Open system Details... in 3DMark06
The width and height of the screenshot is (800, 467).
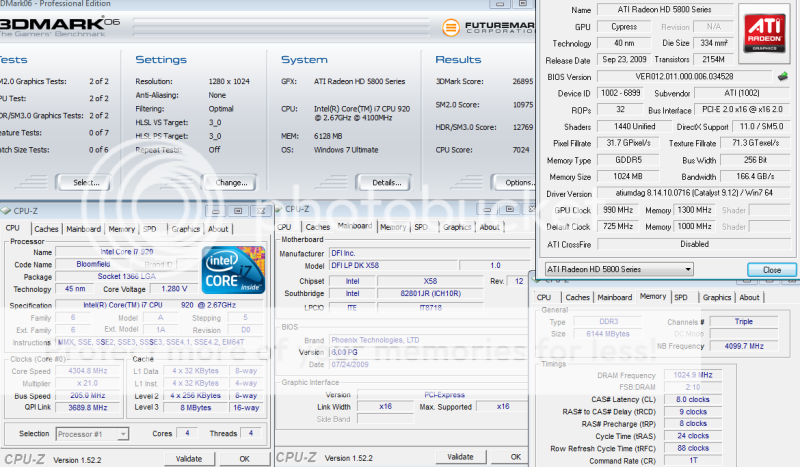point(385,182)
